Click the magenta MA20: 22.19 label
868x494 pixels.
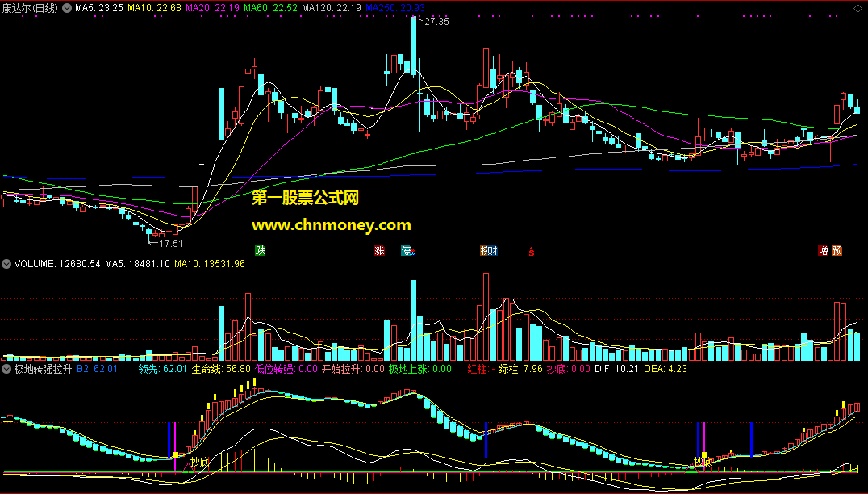coord(213,8)
